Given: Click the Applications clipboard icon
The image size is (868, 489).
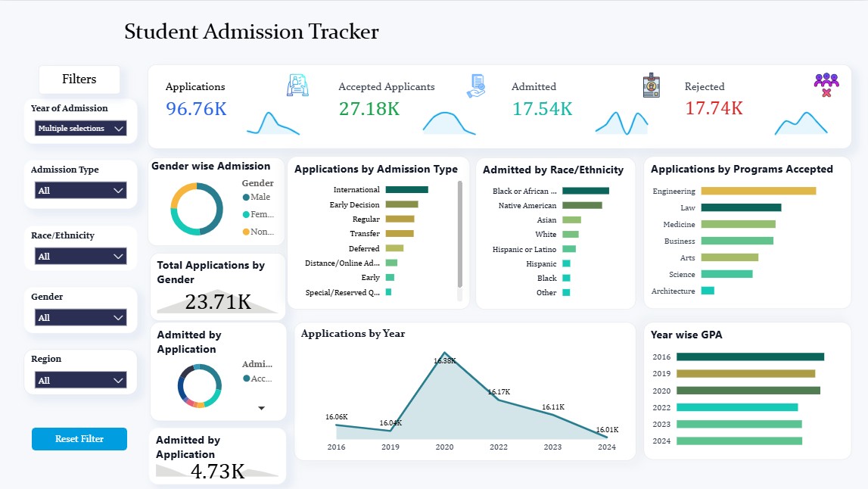Looking at the screenshot, I should pyautogui.click(x=297, y=86).
